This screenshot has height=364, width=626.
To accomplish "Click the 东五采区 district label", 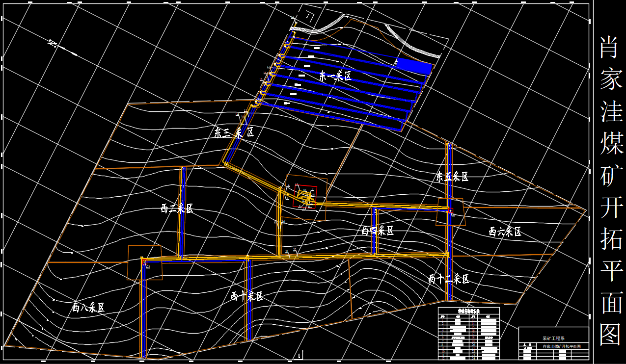I will pos(452,177).
